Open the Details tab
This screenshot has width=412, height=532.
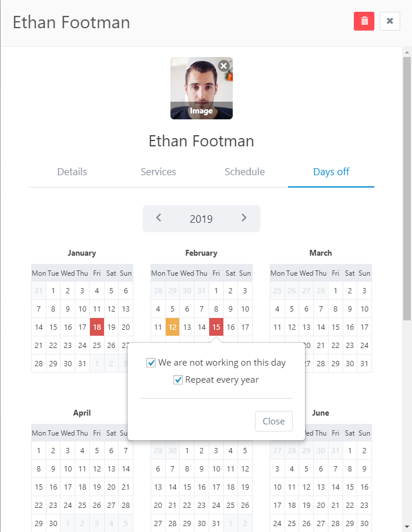72,172
